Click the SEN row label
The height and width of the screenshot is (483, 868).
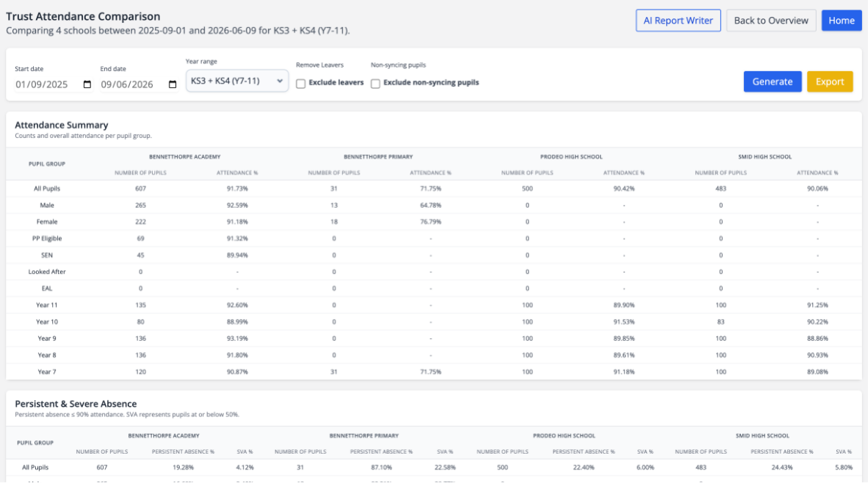[47, 255]
